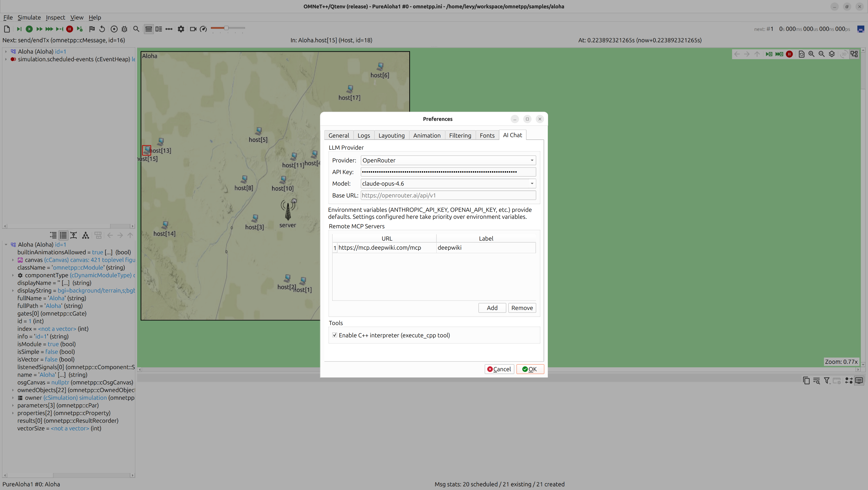Click the animation speed slider handle

pos(226,28)
